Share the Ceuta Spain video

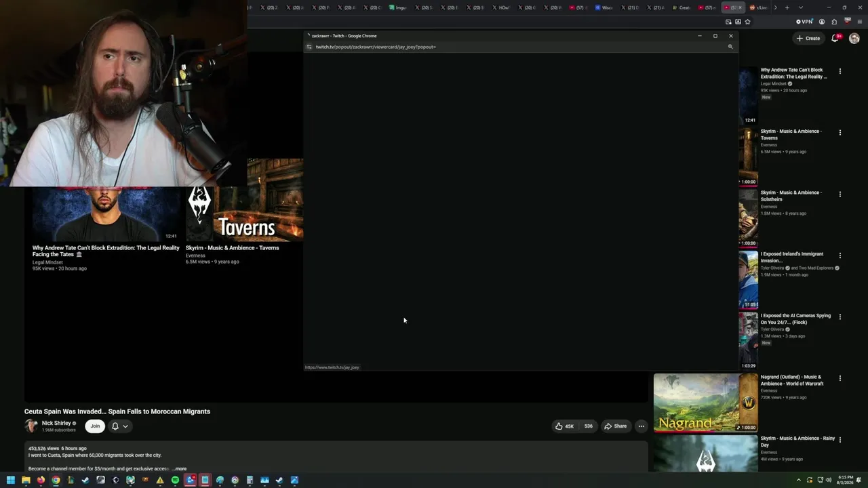(x=616, y=426)
